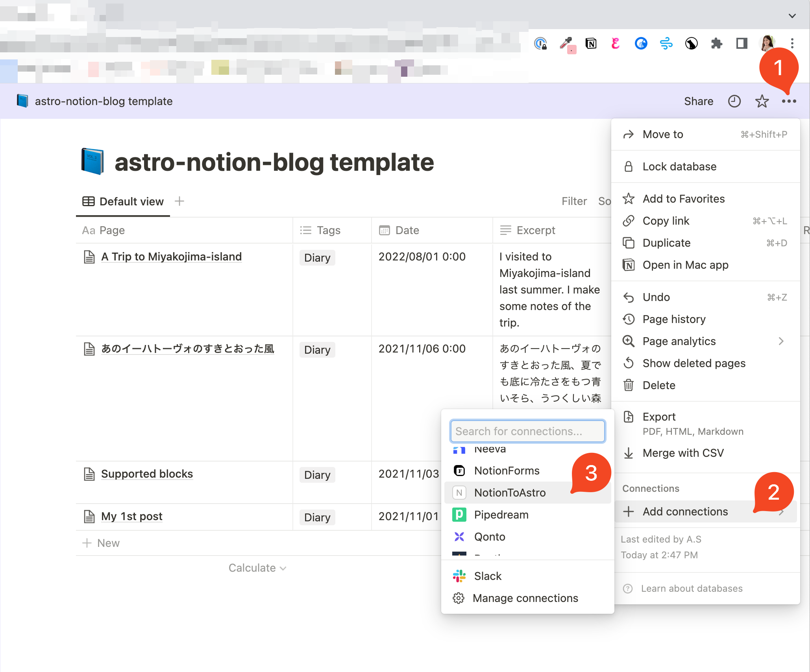This screenshot has height=672, width=810.
Task: Open Learn about databases help link
Action: coord(692,588)
